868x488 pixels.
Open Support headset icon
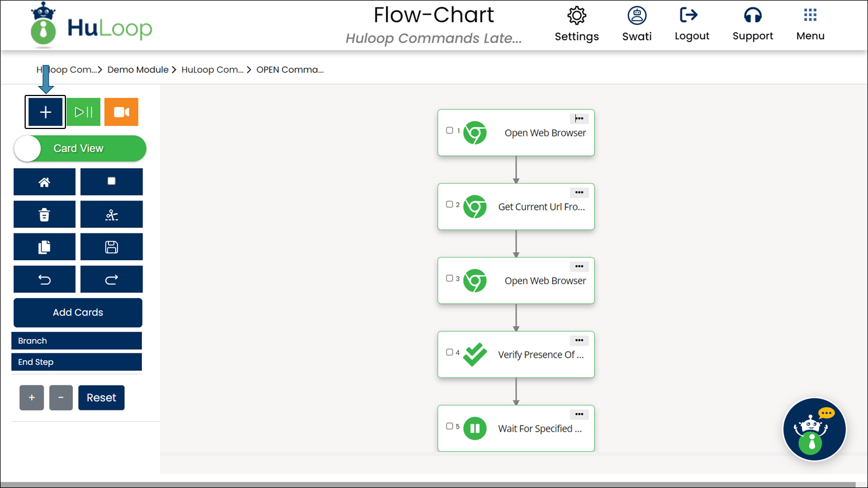pyautogui.click(x=753, y=15)
